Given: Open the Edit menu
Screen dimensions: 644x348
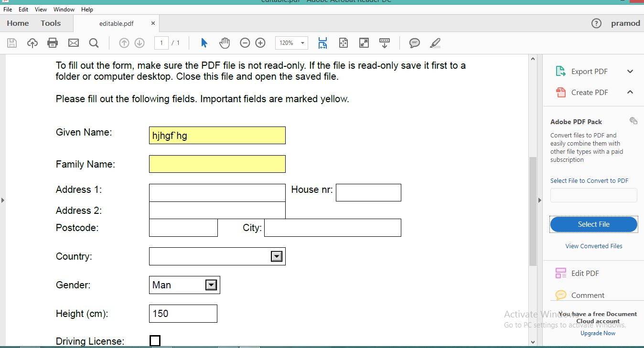Looking at the screenshot, I should 22,9.
